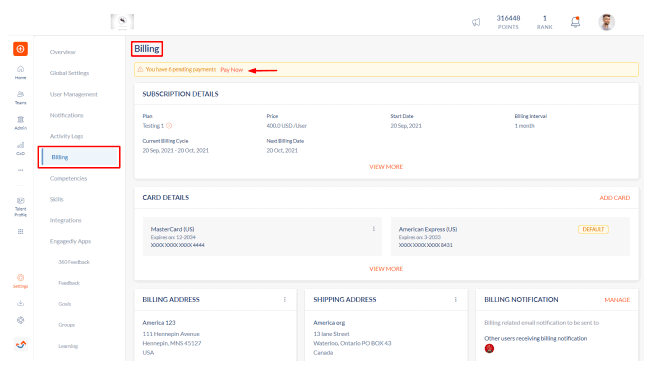Click the next billing date 20 Oct, 2021
The width and height of the screenshot is (652, 369).
click(282, 150)
